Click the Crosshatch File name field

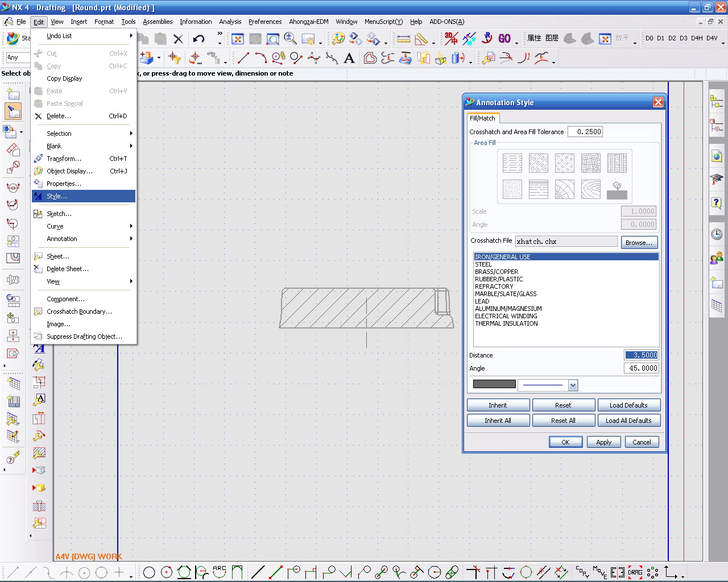(x=566, y=242)
